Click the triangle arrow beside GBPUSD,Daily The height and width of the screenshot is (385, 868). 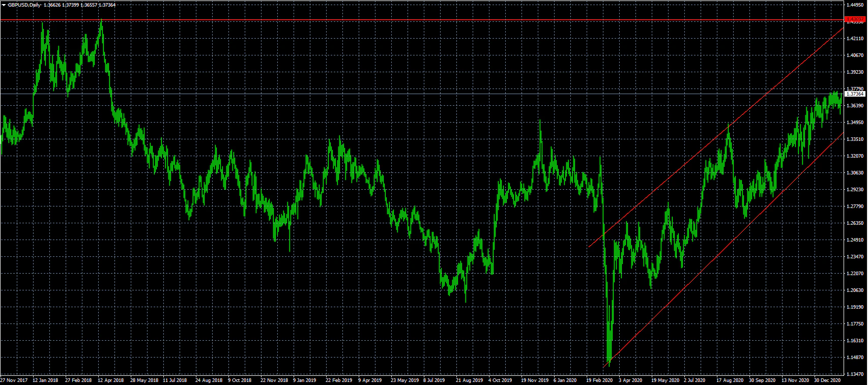point(4,5)
